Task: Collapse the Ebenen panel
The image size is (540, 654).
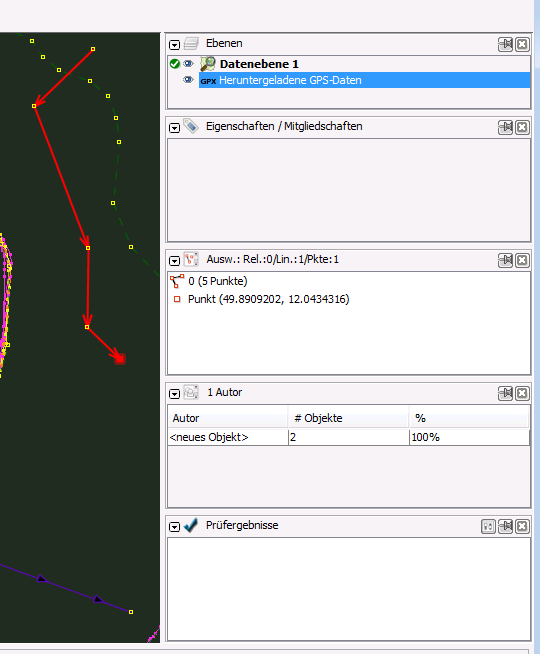Action: (174, 45)
